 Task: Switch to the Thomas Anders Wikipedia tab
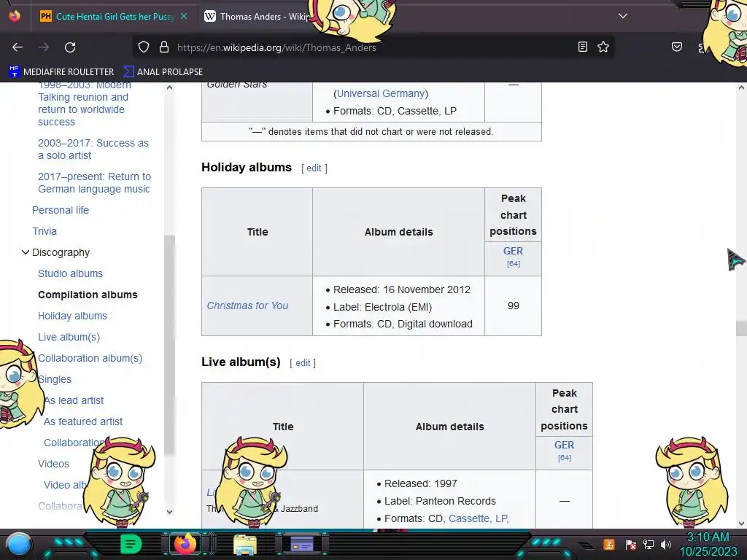(260, 16)
